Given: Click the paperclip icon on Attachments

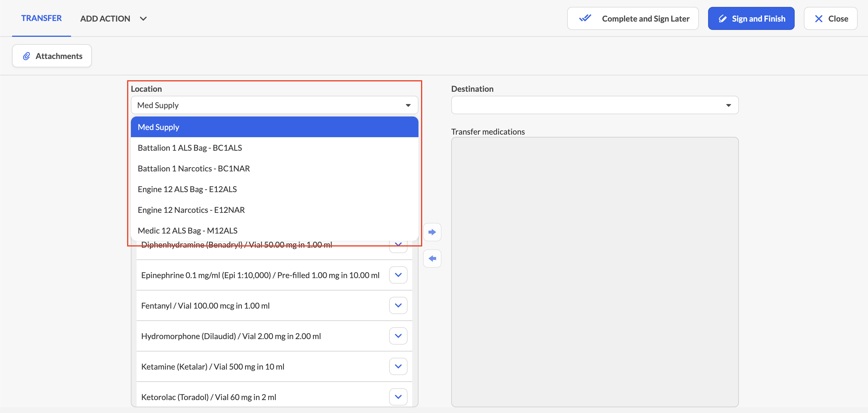Looking at the screenshot, I should point(26,56).
